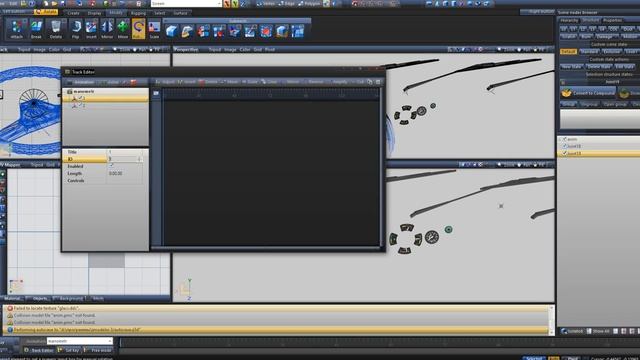Toggle checkbox of track 1 in Track Editor
This screenshot has width=640, height=360.
tap(81, 98)
